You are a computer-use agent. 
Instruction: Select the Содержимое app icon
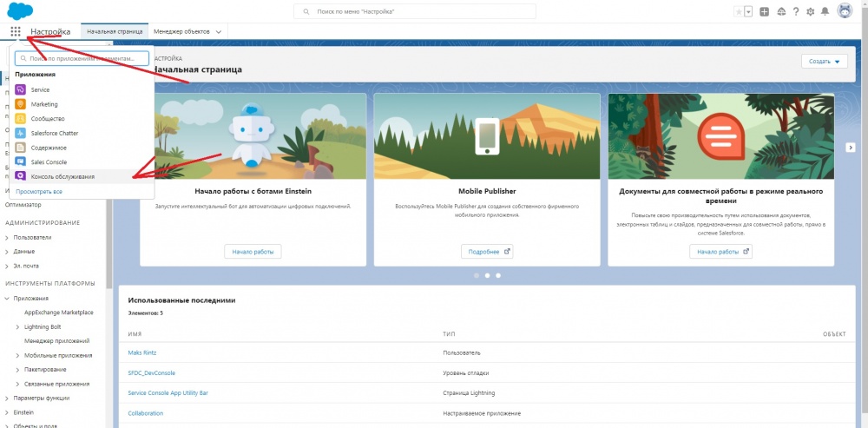[x=21, y=148]
